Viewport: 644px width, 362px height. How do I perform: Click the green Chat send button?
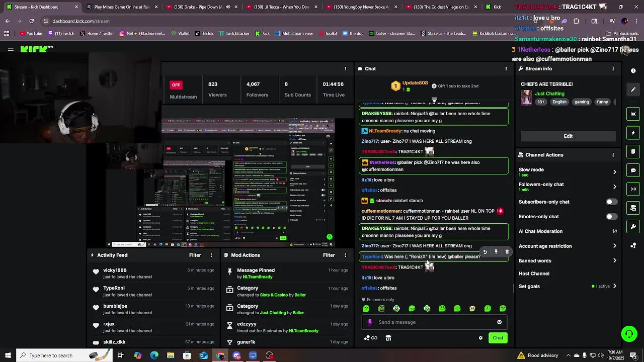[498, 338]
